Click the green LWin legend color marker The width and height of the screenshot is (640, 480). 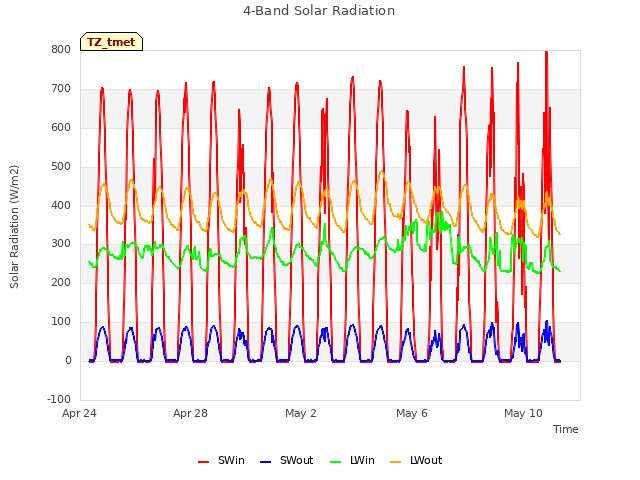[x=335, y=462]
